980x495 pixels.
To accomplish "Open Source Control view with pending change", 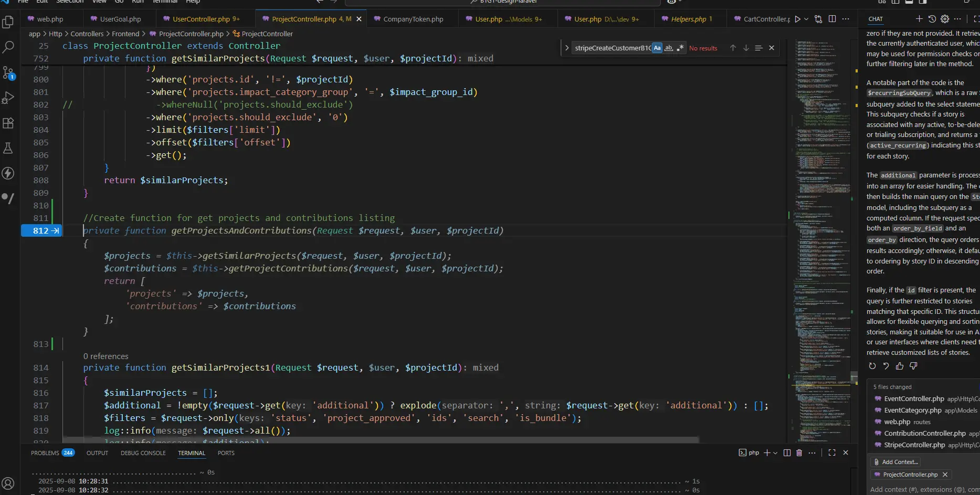I will click(8, 72).
